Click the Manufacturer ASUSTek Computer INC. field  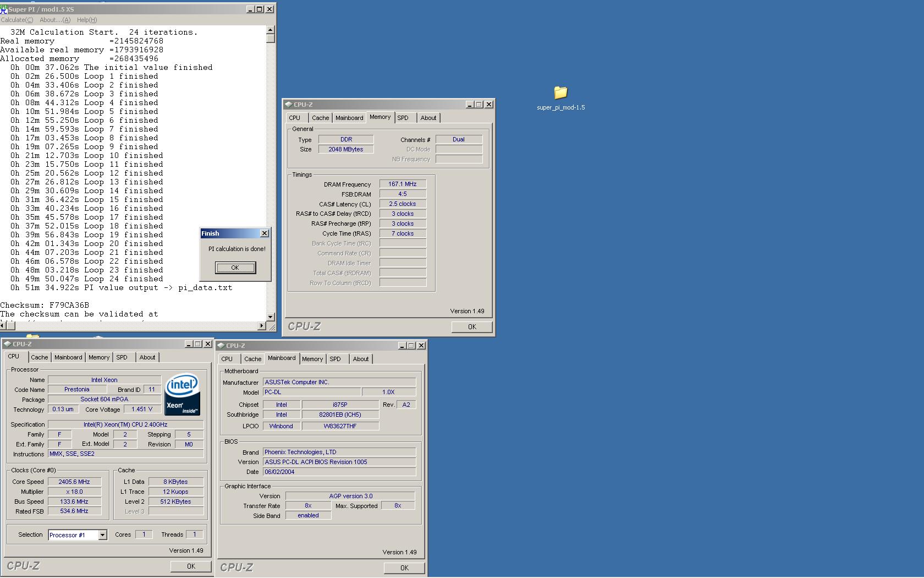339,382
